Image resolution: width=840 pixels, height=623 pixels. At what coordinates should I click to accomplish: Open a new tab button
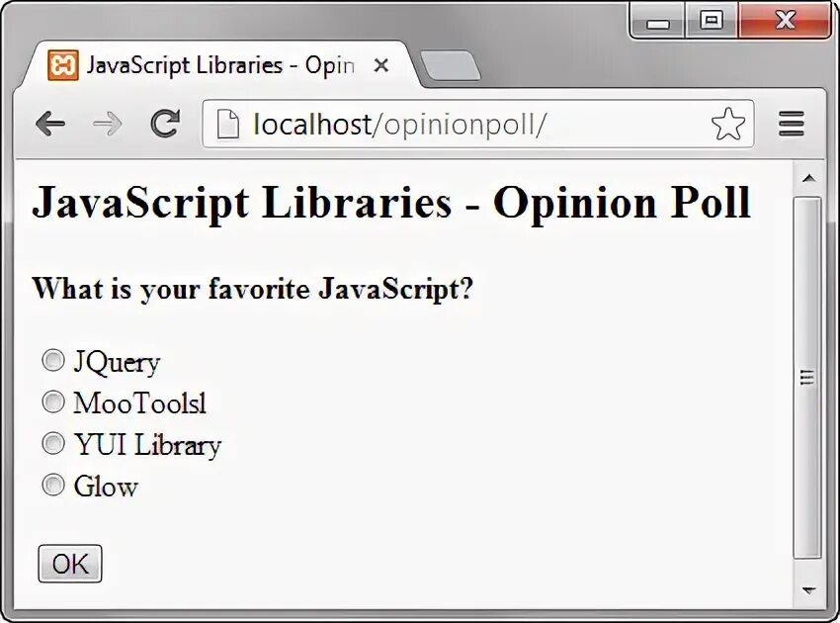450,65
